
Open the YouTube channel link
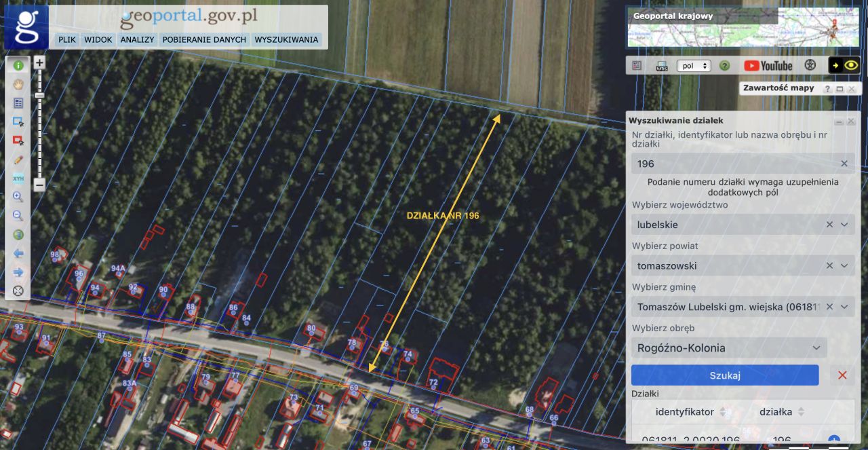click(768, 66)
